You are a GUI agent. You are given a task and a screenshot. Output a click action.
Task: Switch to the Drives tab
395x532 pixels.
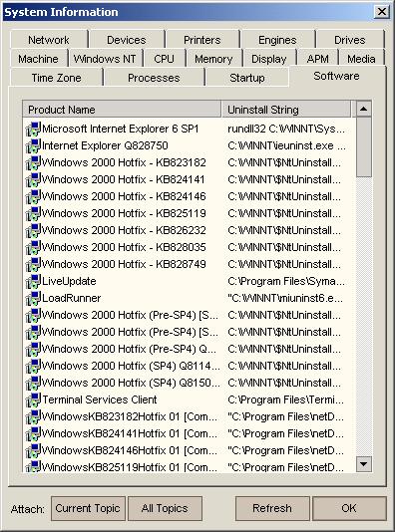(x=349, y=40)
